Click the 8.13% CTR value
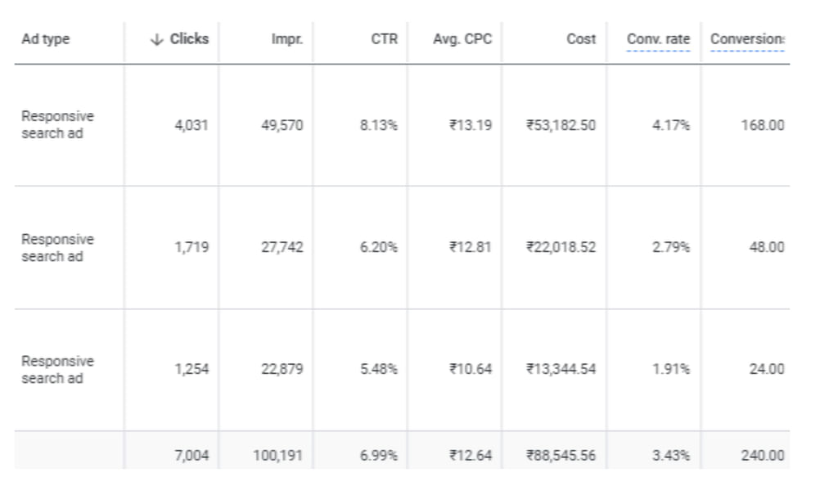 point(379,125)
